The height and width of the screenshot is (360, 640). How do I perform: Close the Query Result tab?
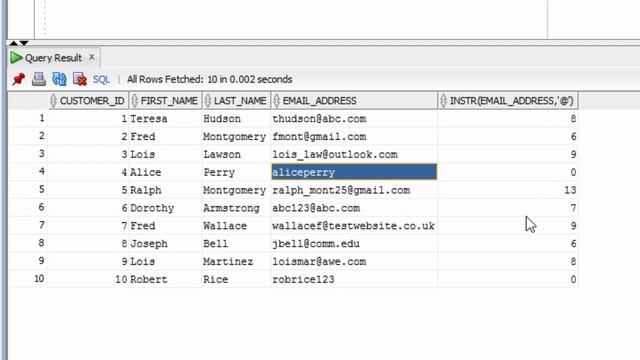click(x=92, y=57)
